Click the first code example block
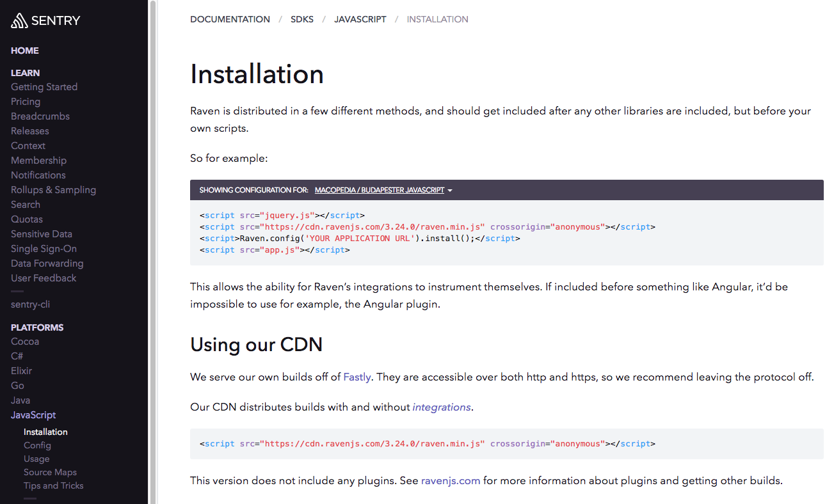 coord(507,233)
